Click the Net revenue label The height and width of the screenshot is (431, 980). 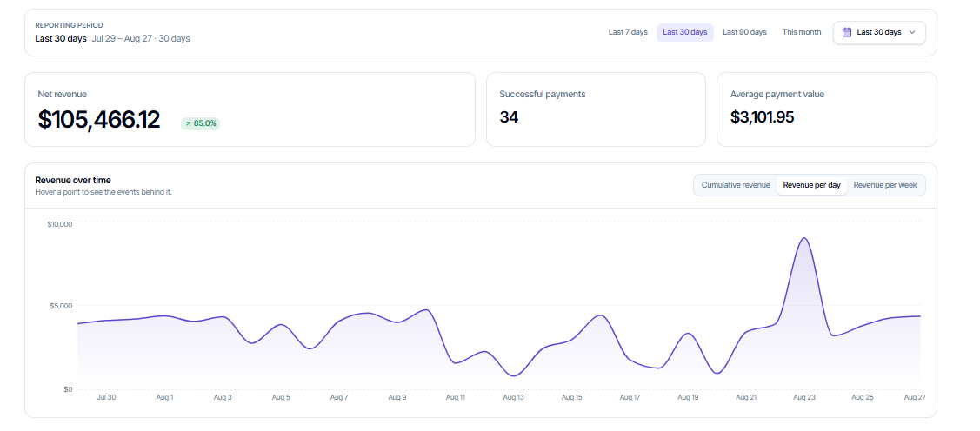pos(62,95)
